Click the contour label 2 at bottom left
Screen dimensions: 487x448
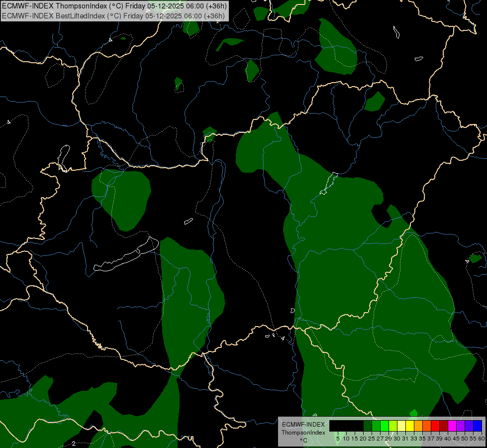(x=74, y=443)
